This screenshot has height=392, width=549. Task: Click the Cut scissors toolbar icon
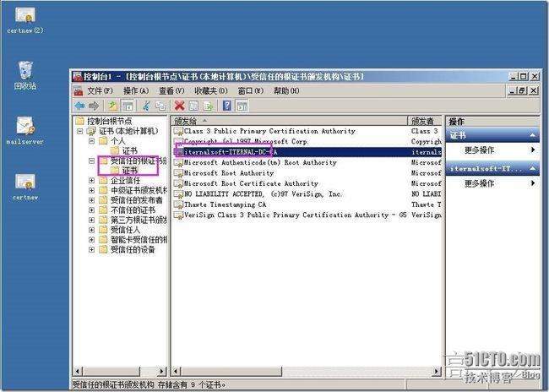pyautogui.click(x=146, y=106)
